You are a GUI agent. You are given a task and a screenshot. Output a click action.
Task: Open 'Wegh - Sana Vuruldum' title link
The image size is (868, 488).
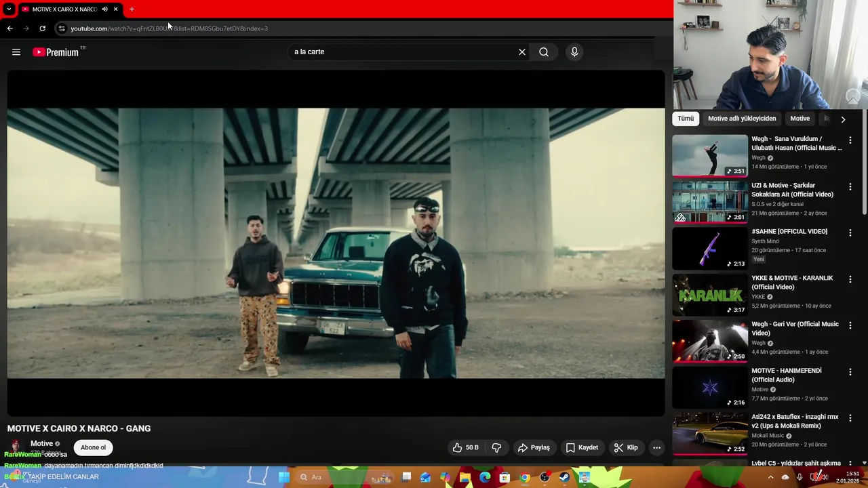[x=797, y=143]
